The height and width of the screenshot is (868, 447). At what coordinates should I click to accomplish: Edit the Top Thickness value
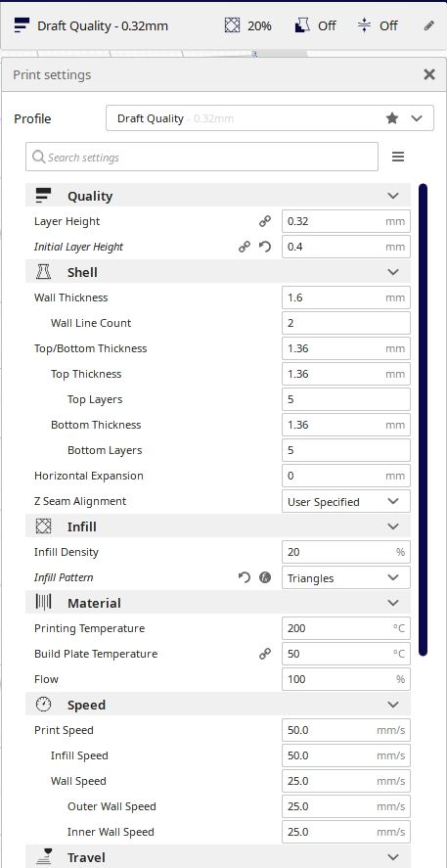point(346,374)
